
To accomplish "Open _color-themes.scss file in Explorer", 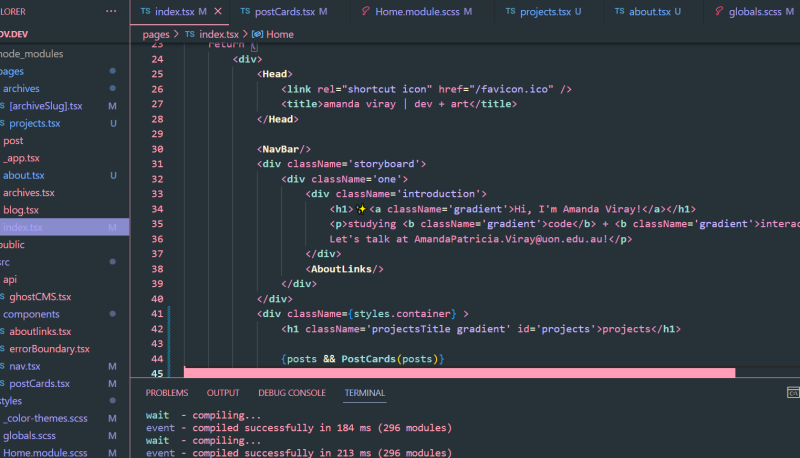I will coord(47,418).
